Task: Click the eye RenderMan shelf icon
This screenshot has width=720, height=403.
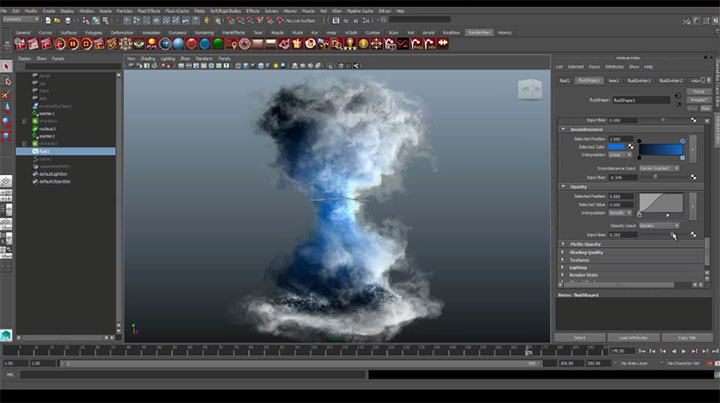Action: click(x=139, y=44)
